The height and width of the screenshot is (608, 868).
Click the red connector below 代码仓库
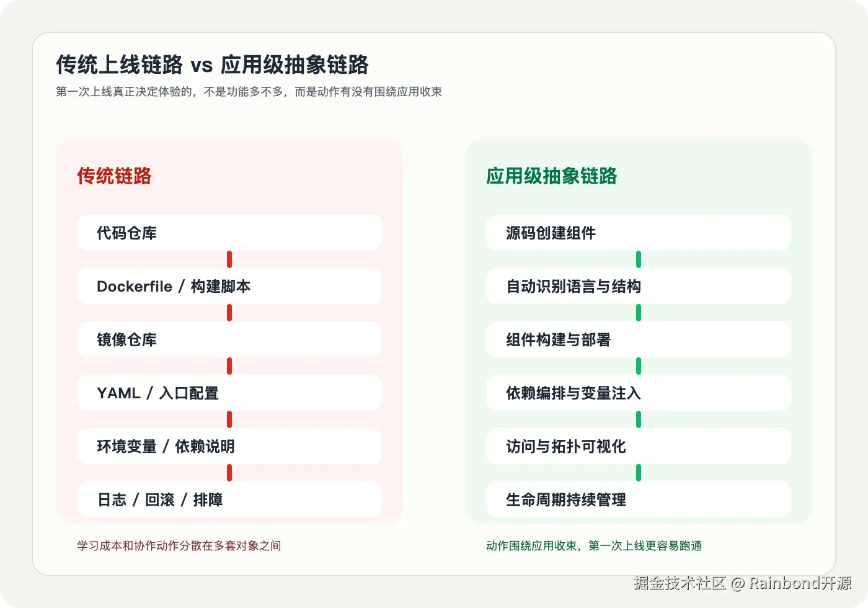tap(229, 259)
